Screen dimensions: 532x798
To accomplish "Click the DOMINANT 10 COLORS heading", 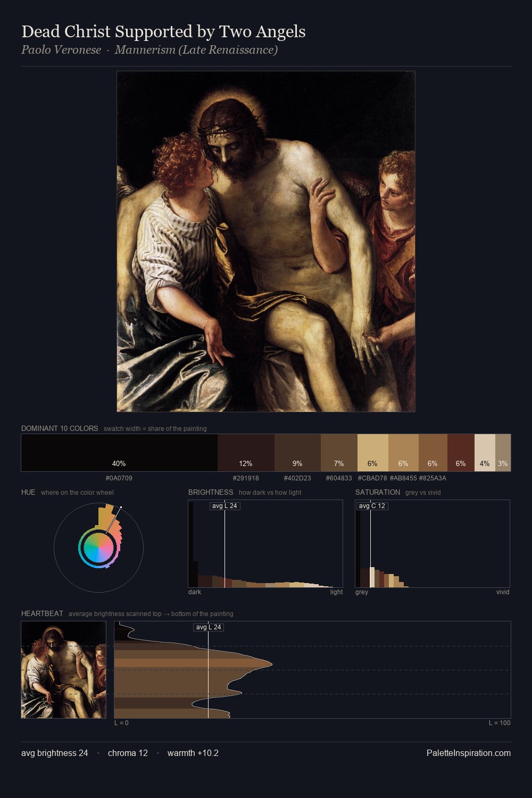I will (60, 428).
